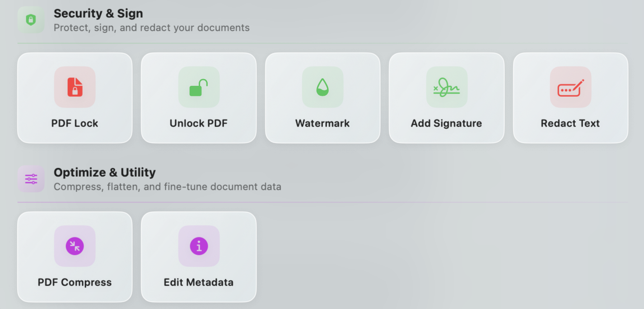Click the green signature scribble icon
Image resolution: width=644 pixels, height=309 pixels.
tap(446, 87)
